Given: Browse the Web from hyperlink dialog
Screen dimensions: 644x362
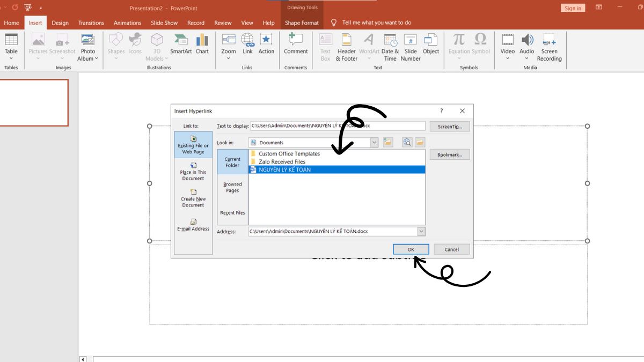Looking at the screenshot, I should 407,142.
